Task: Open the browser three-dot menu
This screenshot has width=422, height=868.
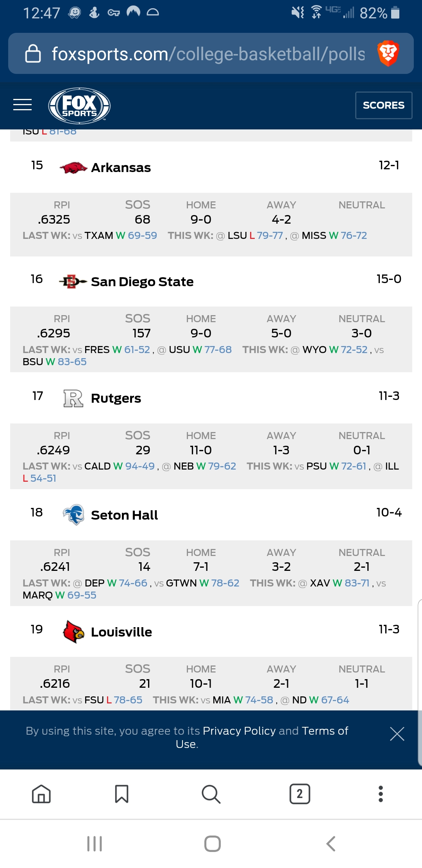Action: (x=381, y=794)
